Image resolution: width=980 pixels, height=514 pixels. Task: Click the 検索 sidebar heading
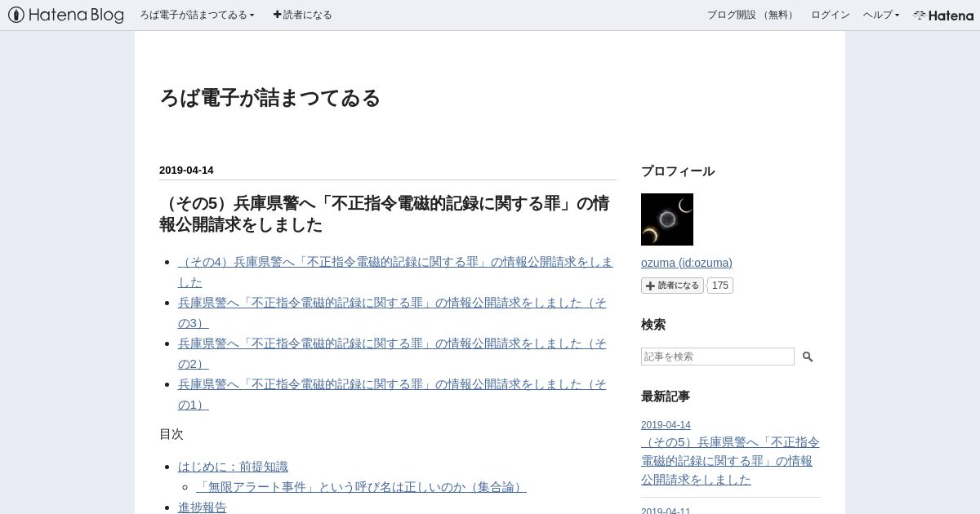click(x=653, y=325)
